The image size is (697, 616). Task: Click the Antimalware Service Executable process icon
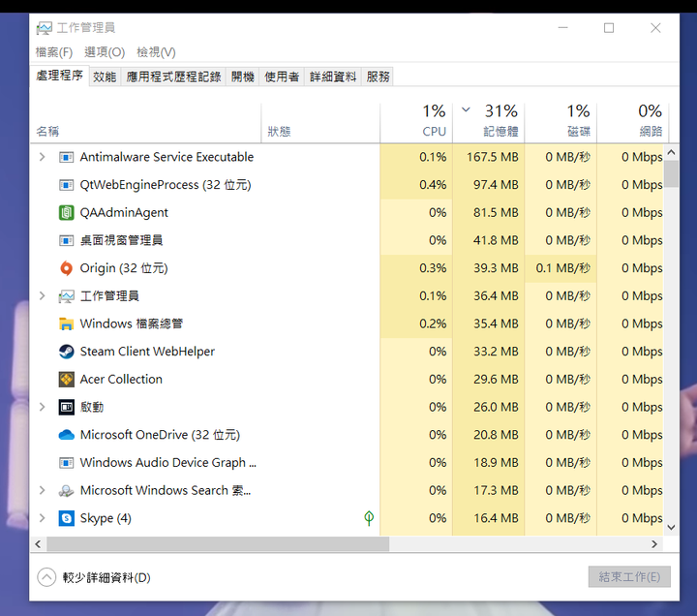pos(66,158)
